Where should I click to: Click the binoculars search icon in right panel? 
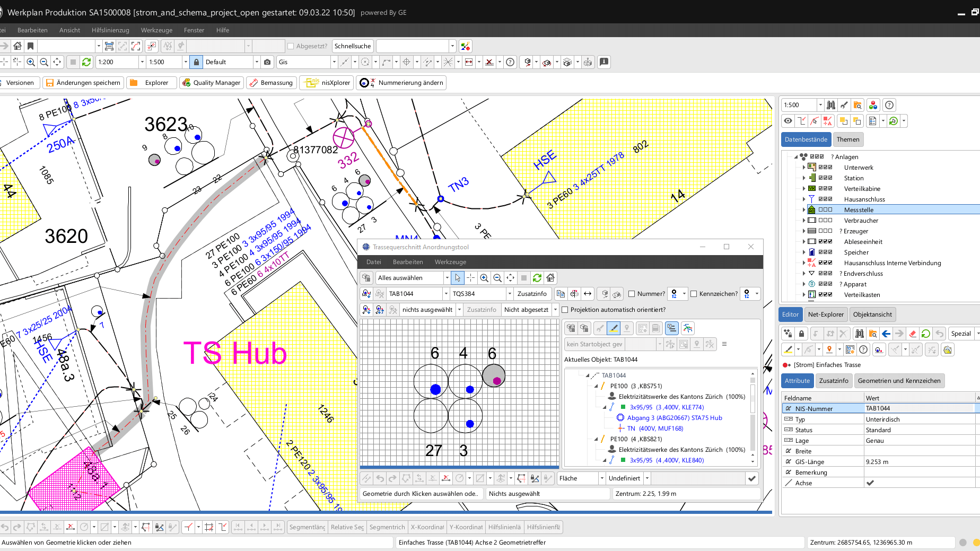pos(831,105)
